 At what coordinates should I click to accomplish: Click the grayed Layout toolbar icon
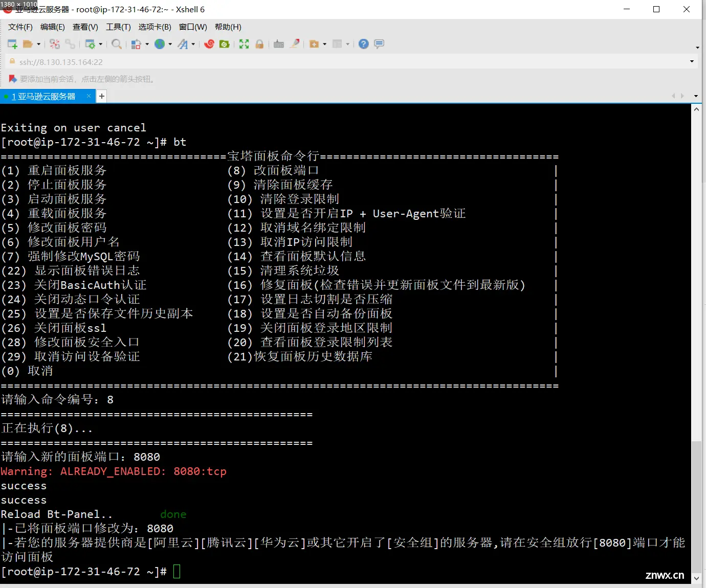point(337,44)
